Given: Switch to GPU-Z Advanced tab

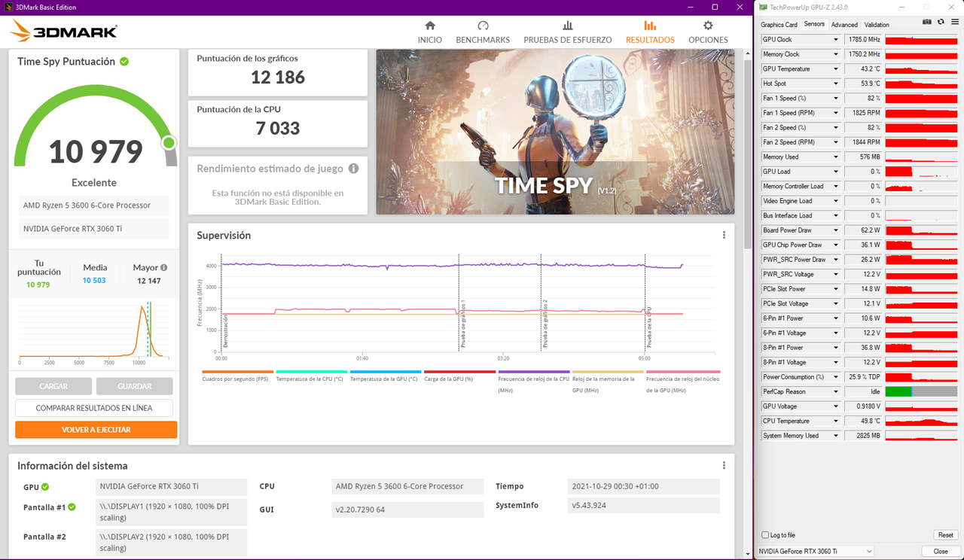Looking at the screenshot, I should (844, 25).
